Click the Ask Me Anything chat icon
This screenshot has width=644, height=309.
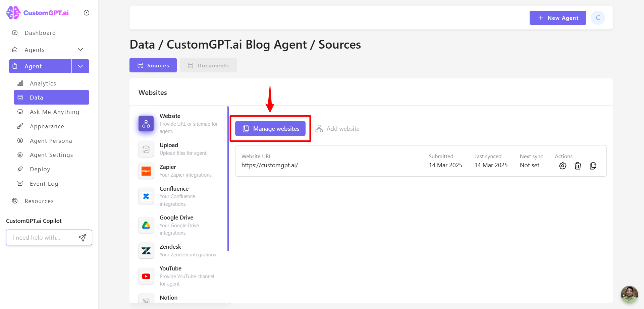20,112
